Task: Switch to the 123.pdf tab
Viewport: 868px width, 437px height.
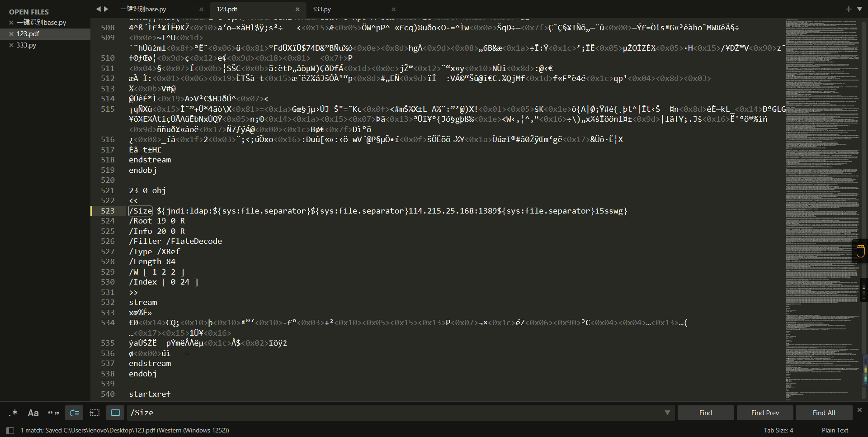Action: (x=227, y=9)
